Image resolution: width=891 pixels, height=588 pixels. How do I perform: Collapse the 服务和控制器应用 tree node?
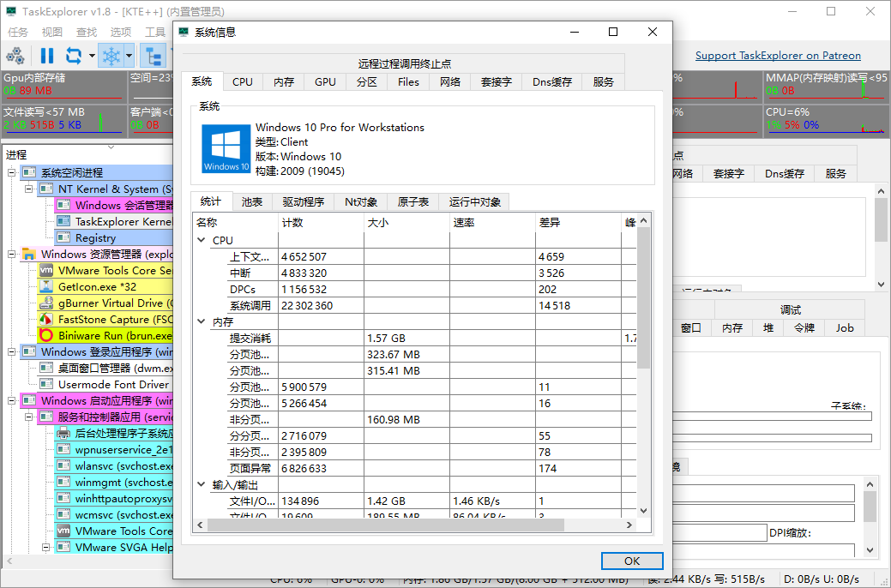tap(28, 417)
